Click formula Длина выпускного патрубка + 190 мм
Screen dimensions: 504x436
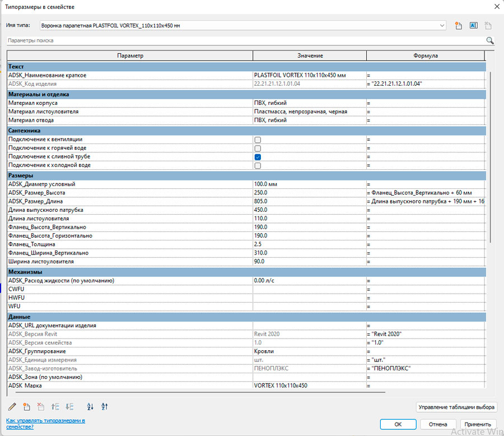pyautogui.click(x=426, y=201)
